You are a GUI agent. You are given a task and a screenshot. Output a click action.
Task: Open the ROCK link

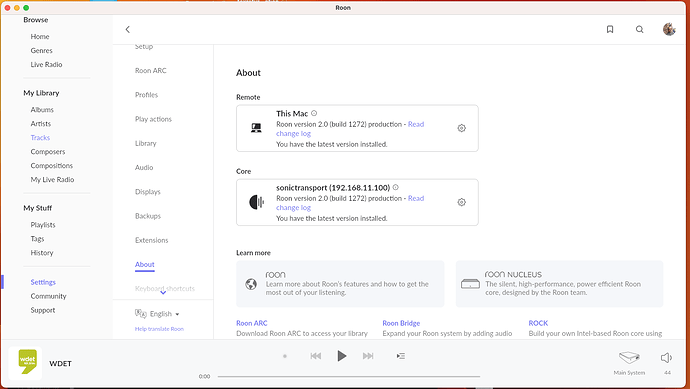coord(538,323)
